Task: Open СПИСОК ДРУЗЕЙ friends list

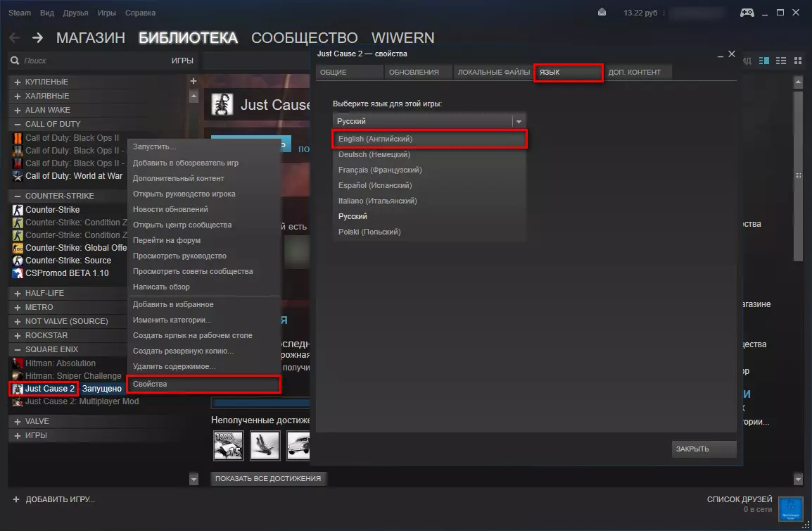Action: point(740,499)
